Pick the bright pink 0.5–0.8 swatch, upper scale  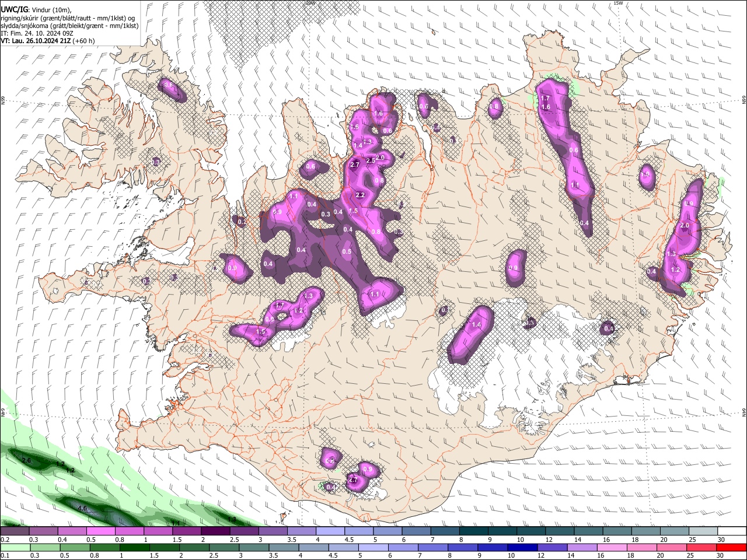pyautogui.click(x=100, y=531)
